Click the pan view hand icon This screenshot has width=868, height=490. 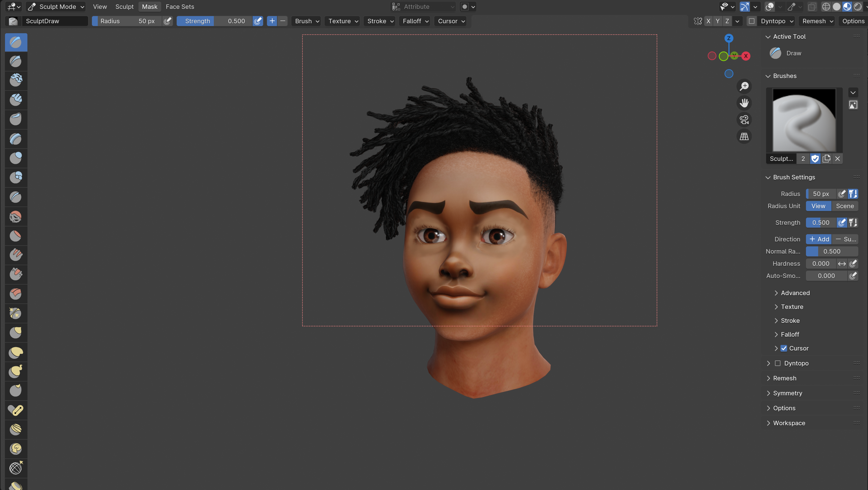pyautogui.click(x=744, y=103)
